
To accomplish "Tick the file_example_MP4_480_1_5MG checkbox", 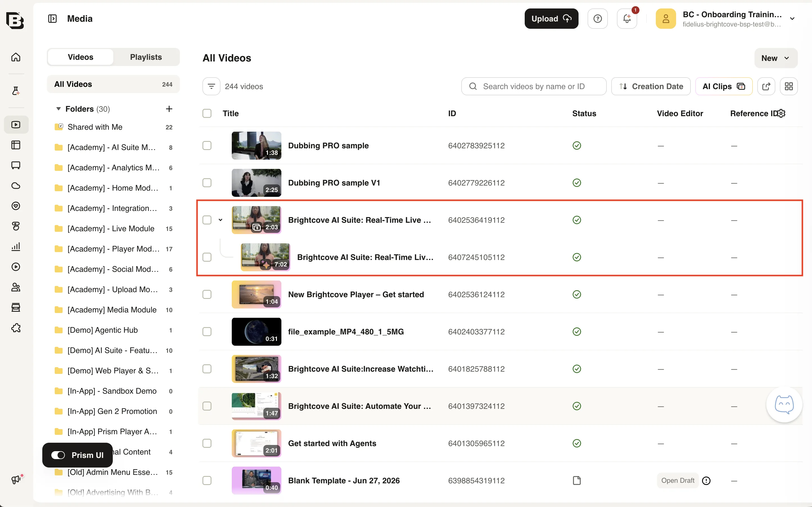I will pos(207,332).
